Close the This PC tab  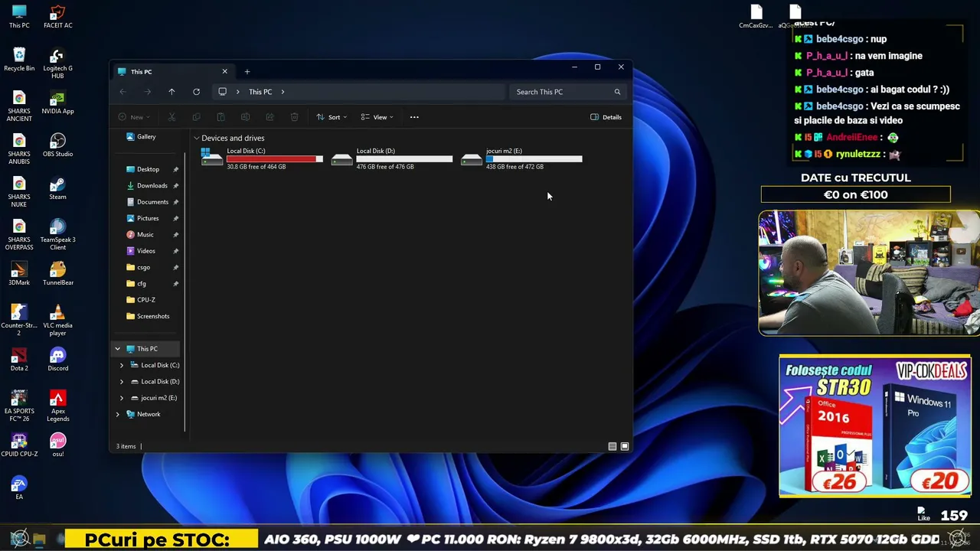coord(224,72)
